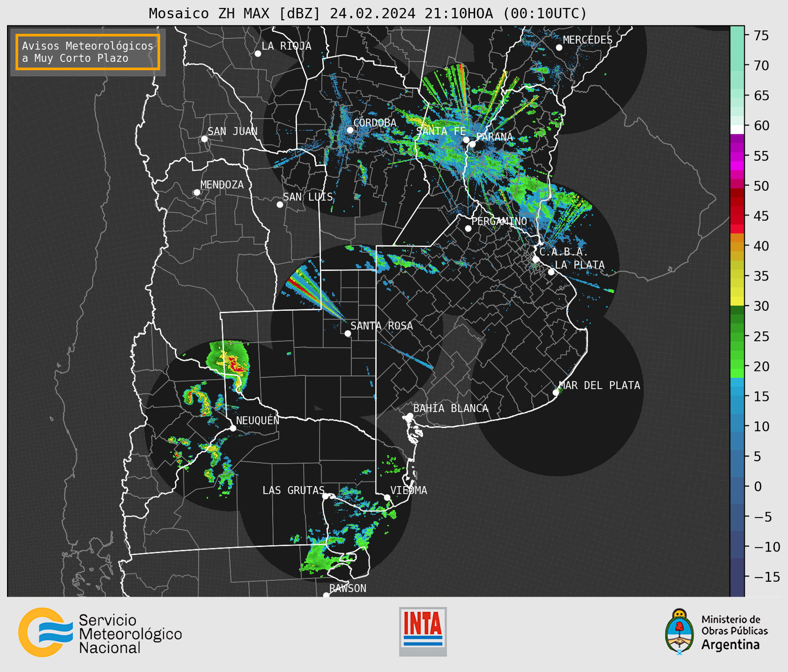The image size is (788, 672).
Task: Click the orange 40 dBZ band on scale
Action: pos(737,246)
